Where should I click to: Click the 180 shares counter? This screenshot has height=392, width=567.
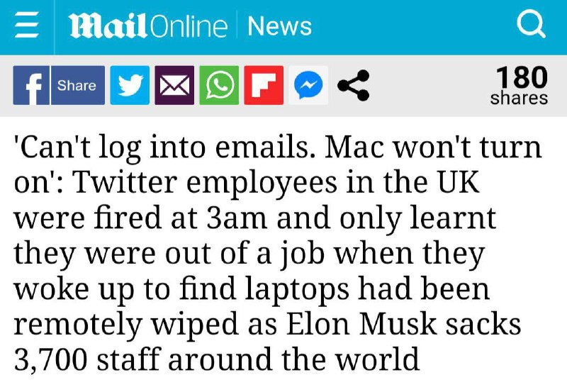pyautogui.click(x=519, y=86)
